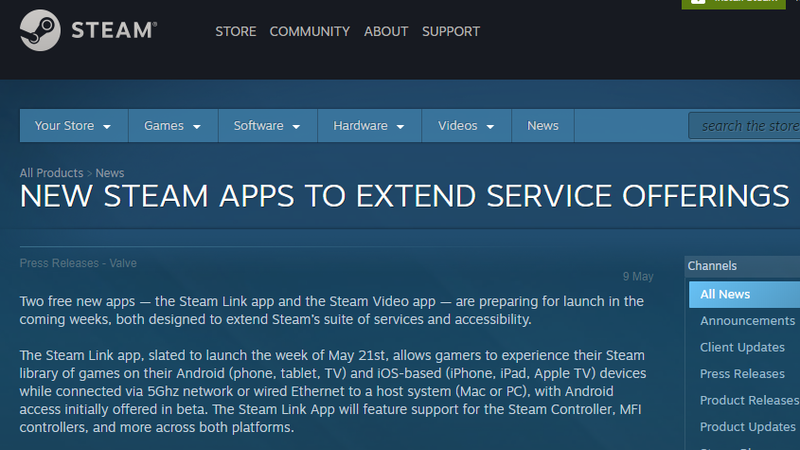Viewport: 800px width, 450px height.
Task: Click the 9 May date text
Action: pos(638,277)
